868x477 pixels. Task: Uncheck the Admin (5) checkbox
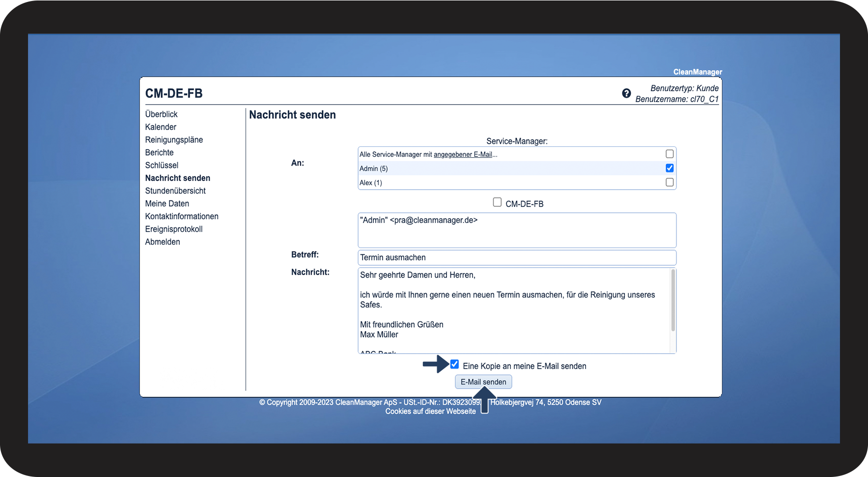[669, 168]
